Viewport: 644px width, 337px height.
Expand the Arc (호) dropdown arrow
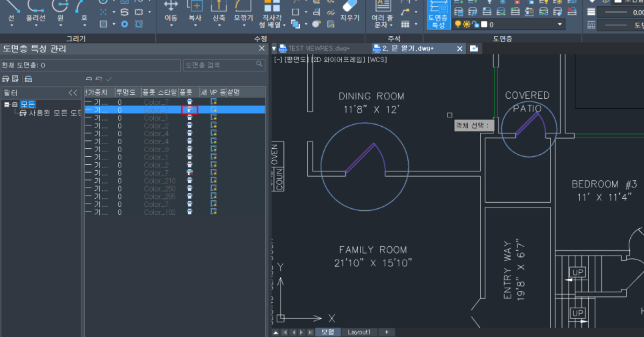(x=84, y=26)
